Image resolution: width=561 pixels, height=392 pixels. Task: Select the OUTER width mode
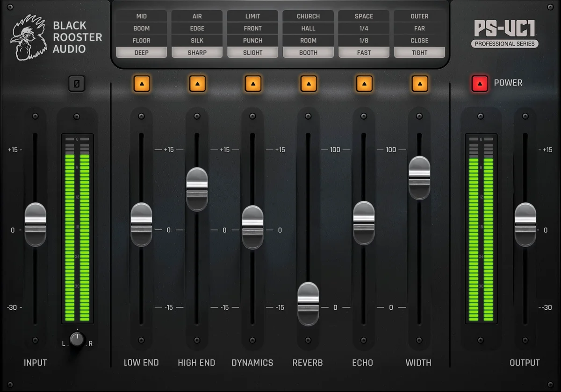click(419, 16)
